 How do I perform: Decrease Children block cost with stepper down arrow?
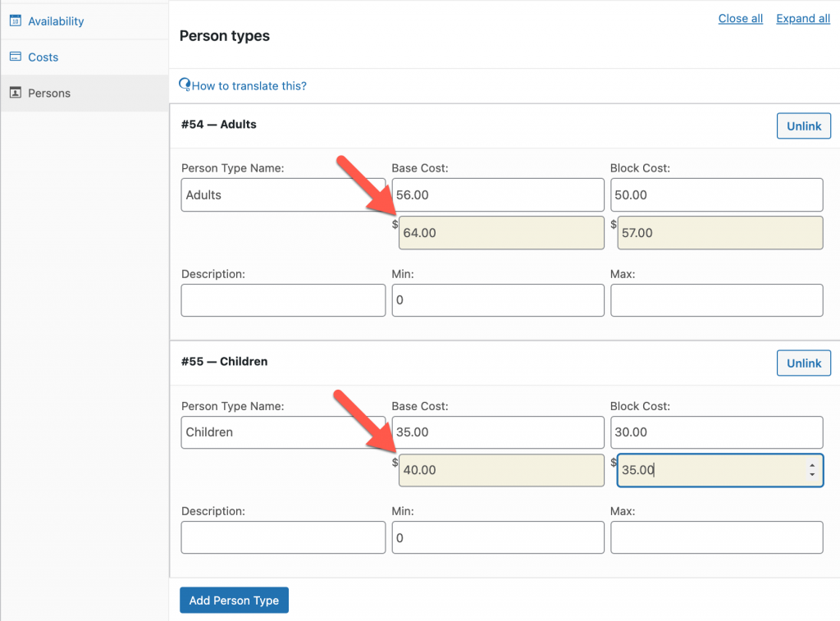(x=812, y=475)
